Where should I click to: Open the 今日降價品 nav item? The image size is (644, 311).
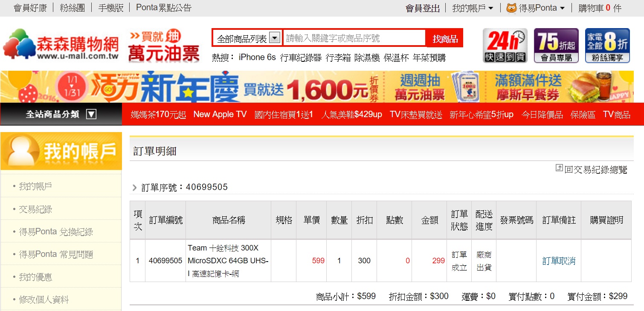point(542,115)
